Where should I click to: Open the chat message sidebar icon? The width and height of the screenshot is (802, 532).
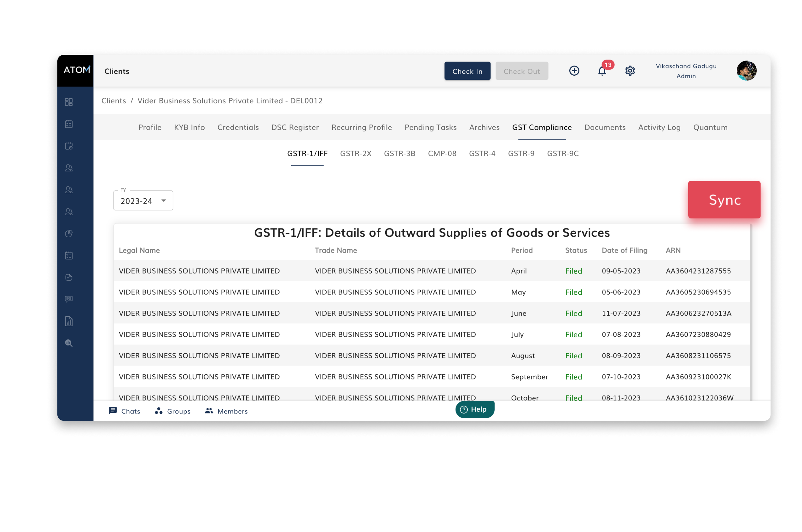69,300
